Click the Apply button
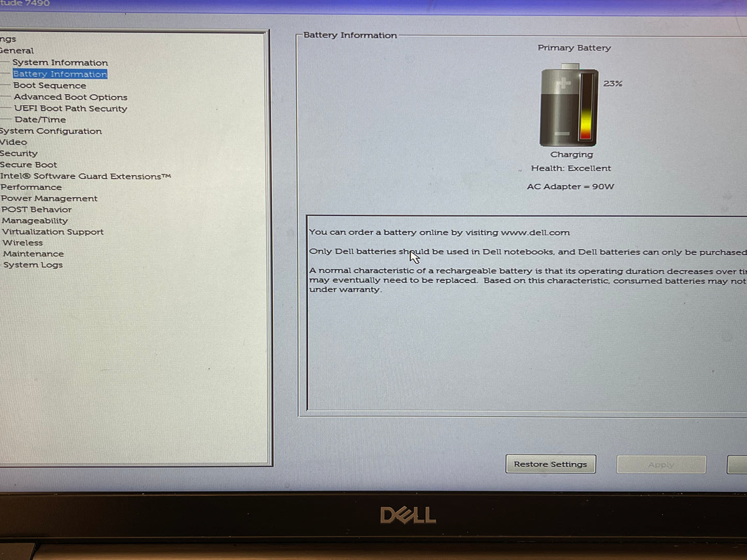Screen dimensions: 747x560 coord(661,464)
